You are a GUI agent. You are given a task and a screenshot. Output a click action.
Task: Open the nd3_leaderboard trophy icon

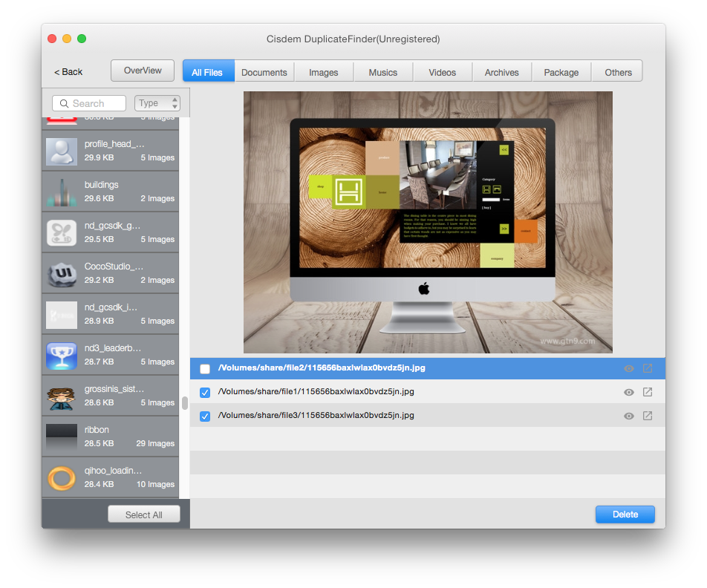point(61,355)
